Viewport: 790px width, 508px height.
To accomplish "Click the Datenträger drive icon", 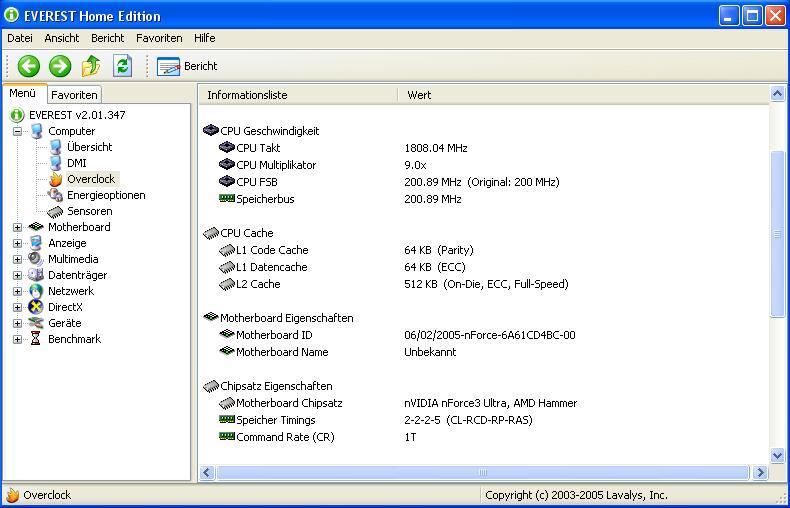I will (x=36, y=275).
